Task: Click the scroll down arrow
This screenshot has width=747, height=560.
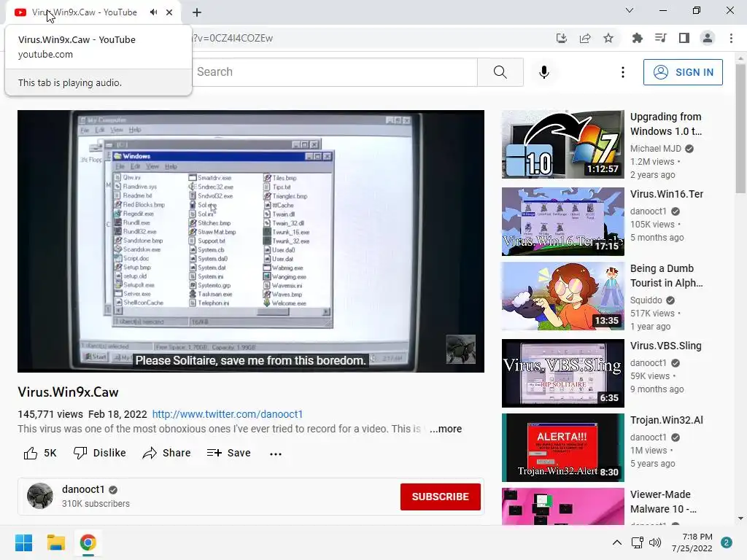Action: [740, 518]
